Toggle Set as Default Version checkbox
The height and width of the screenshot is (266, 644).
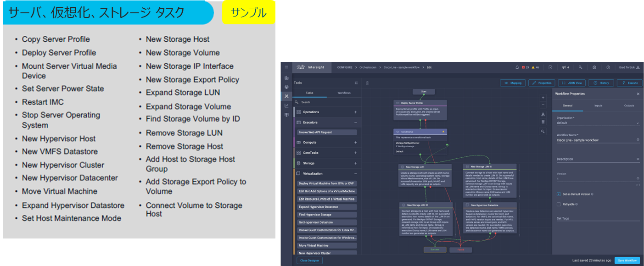tap(559, 194)
